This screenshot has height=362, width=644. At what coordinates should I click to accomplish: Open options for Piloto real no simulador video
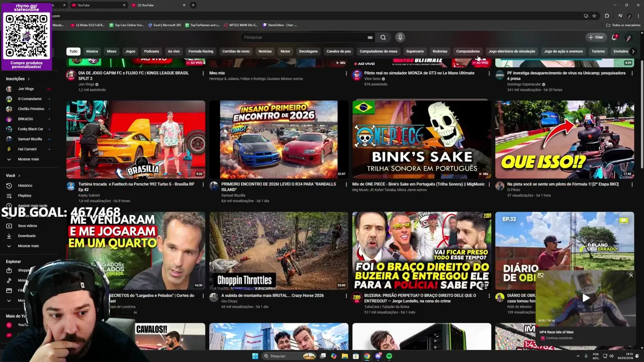(489, 73)
